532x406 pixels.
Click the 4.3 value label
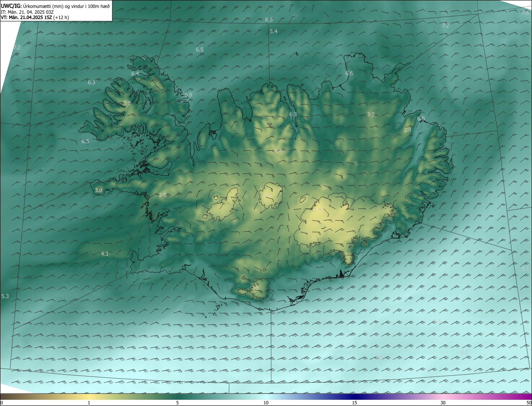(x=105, y=254)
